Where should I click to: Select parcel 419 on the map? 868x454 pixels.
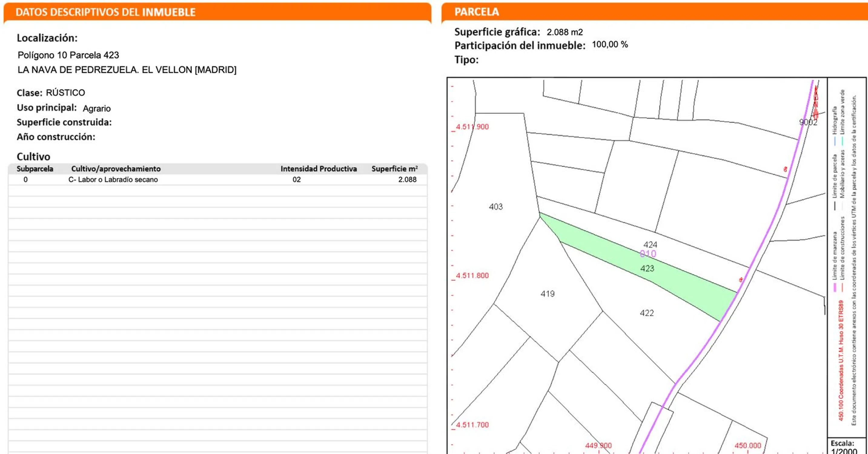click(547, 294)
